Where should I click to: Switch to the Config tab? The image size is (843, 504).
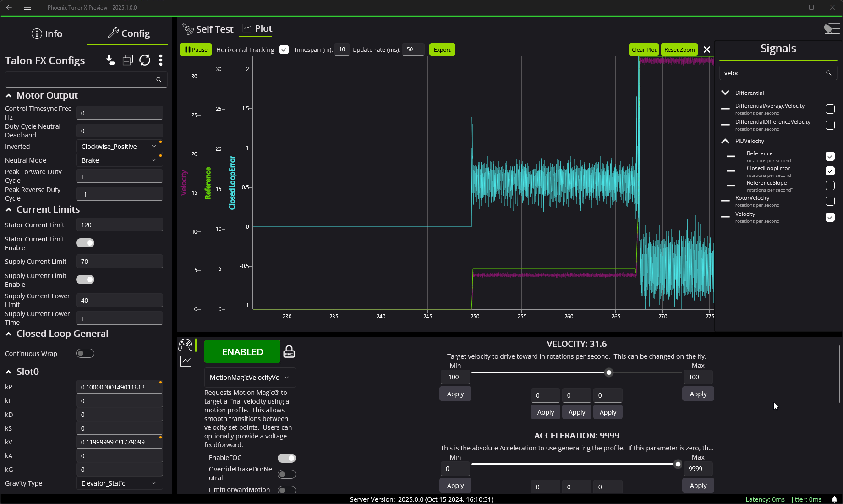129,33
